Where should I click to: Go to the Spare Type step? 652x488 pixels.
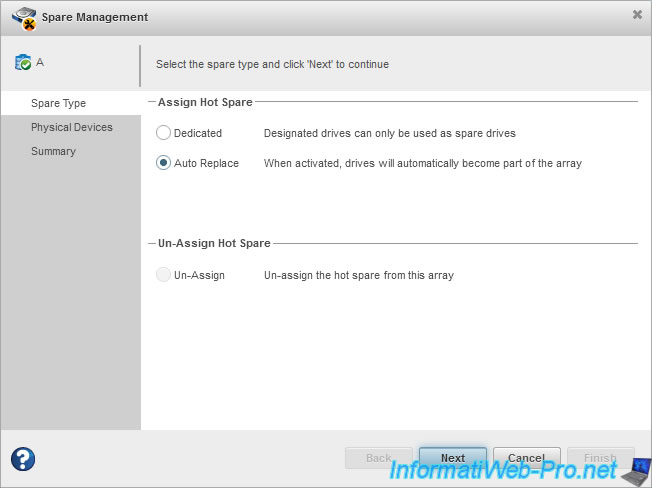(58, 103)
